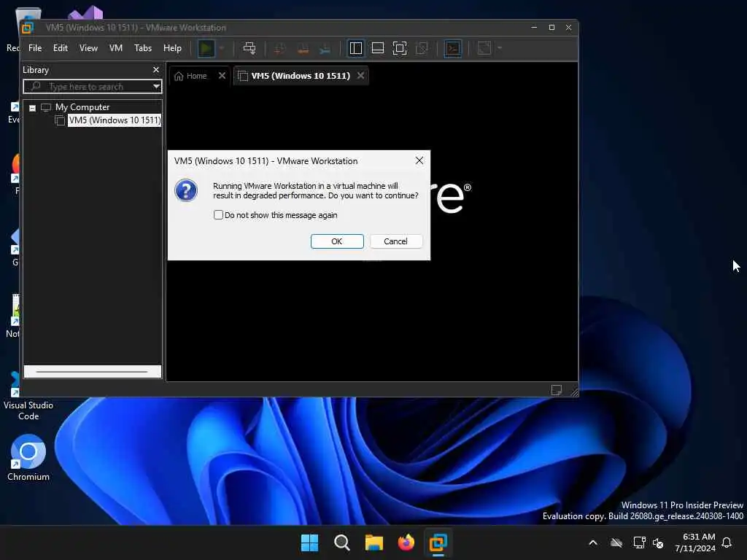Click the question mark dialog icon
Image resolution: width=747 pixels, height=560 pixels.
186,190
